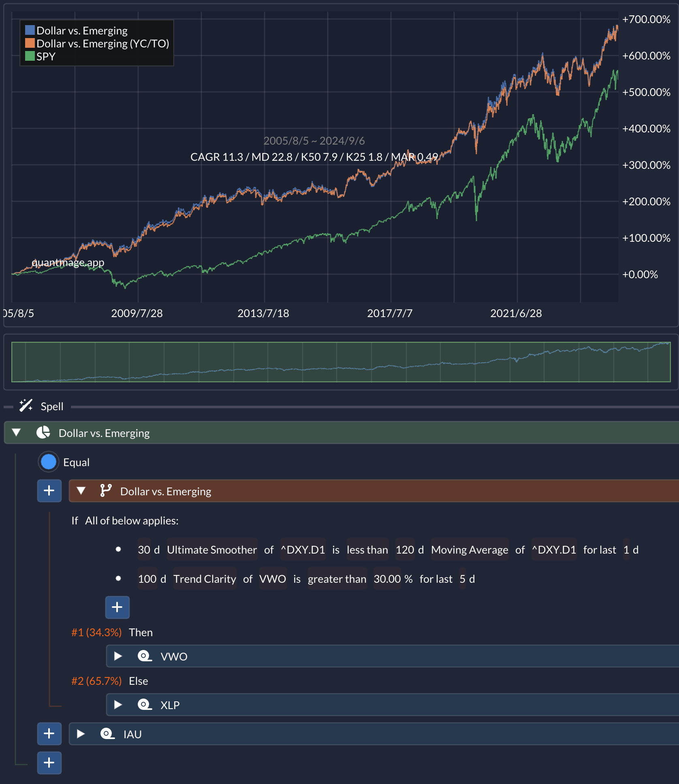Click the CAGR 11.3 statistics line on chart
The width and height of the screenshot is (679, 784).
point(314,157)
